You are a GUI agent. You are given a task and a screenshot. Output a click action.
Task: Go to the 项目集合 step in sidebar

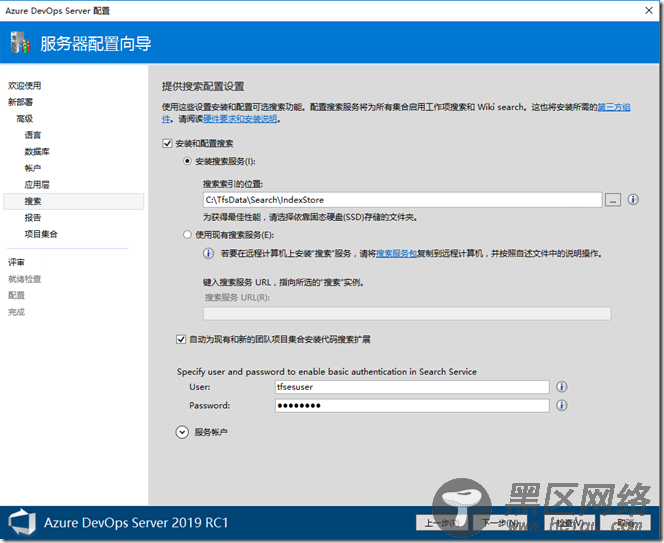41,234
